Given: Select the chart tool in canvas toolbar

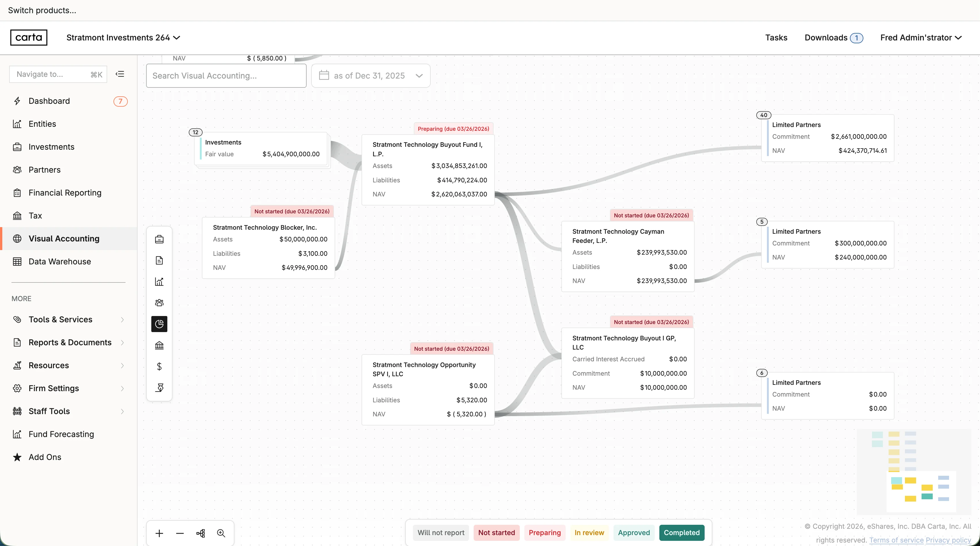Looking at the screenshot, I should click(159, 281).
